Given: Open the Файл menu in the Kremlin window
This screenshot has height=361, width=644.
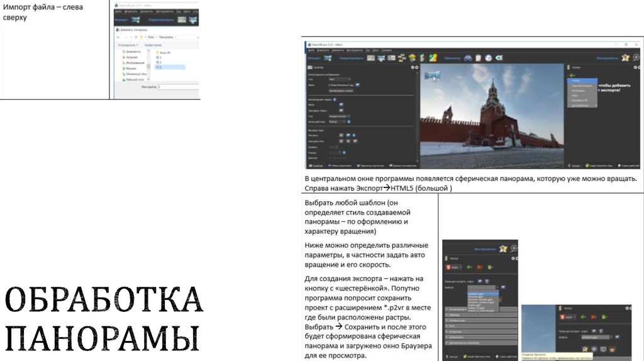Looking at the screenshot, I should click(311, 50).
